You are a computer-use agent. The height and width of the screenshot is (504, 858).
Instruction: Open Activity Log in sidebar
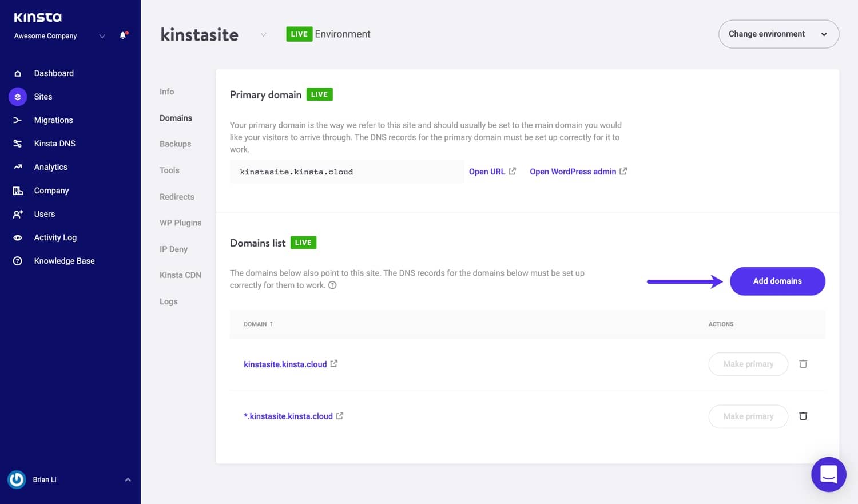tap(55, 237)
